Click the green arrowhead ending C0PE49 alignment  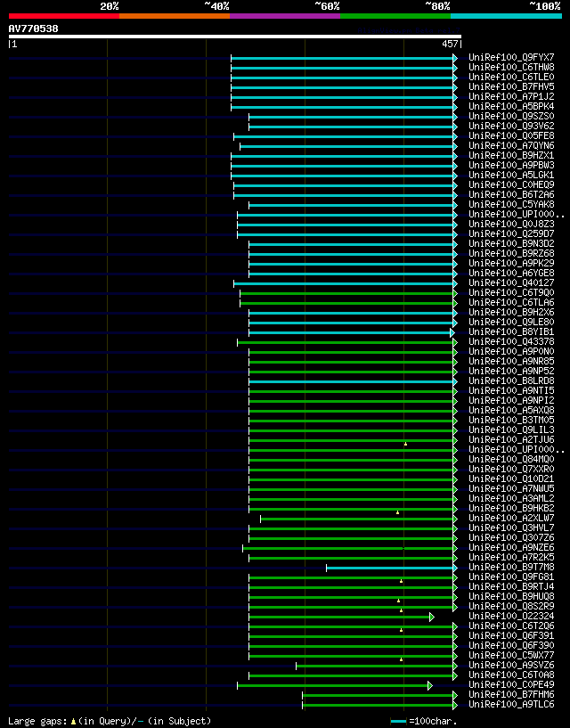point(430,685)
